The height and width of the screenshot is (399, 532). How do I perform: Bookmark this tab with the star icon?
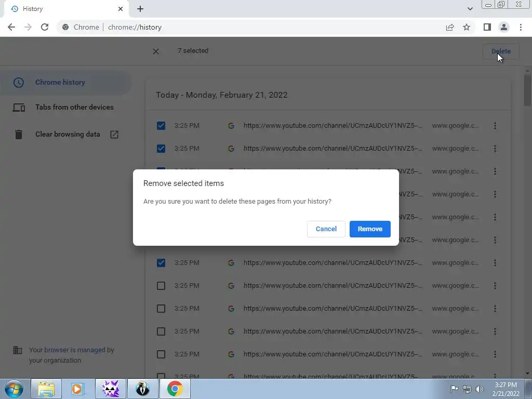[x=467, y=27]
